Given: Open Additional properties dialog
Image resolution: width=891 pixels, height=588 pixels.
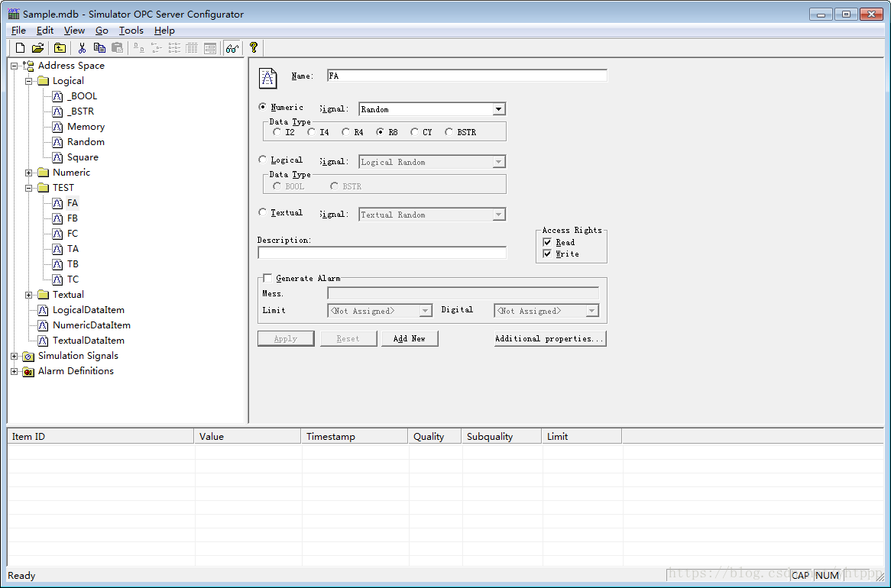Looking at the screenshot, I should pos(550,338).
